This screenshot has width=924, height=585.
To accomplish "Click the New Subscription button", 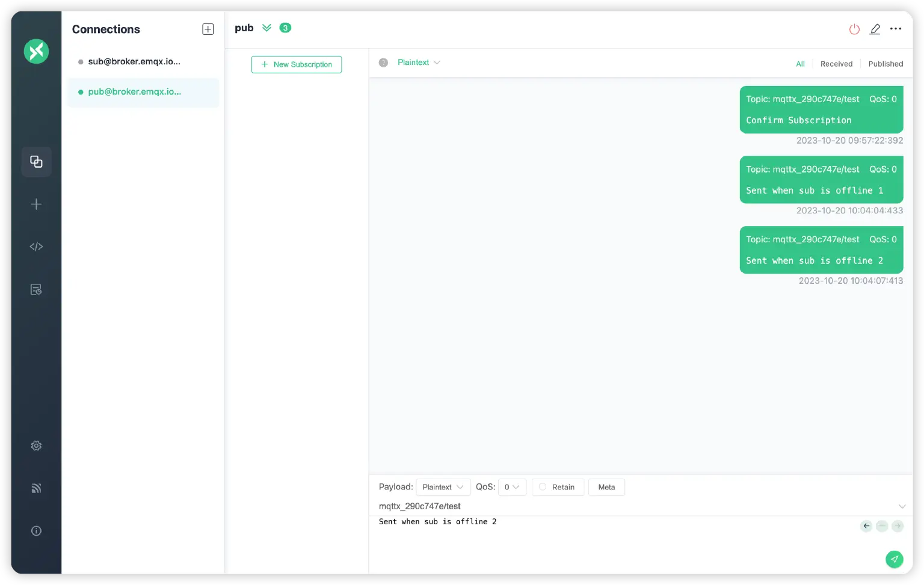I will 296,64.
